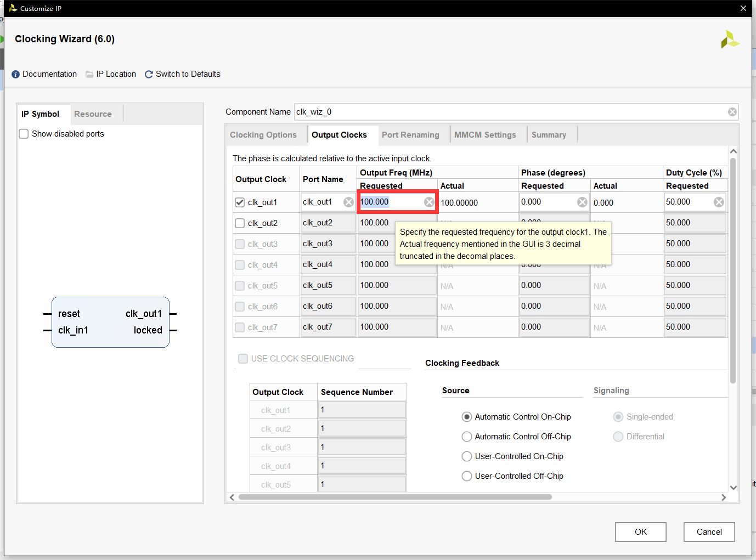
Task: Open the Documentation info icon
Action: [16, 75]
